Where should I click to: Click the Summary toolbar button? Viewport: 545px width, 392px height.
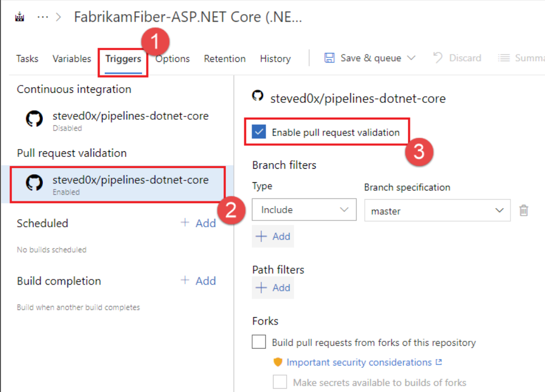(521, 58)
